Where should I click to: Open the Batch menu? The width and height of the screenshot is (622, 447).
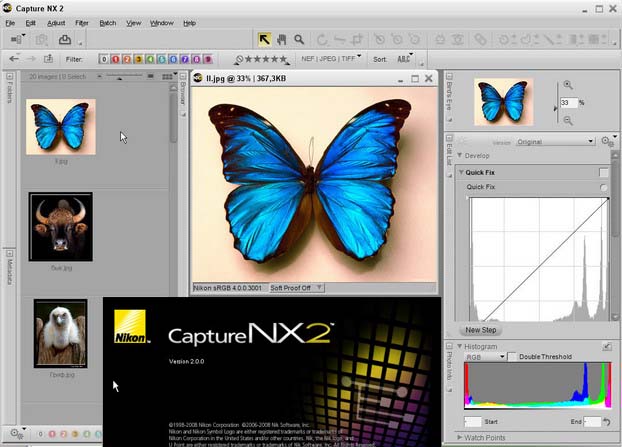coord(108,23)
